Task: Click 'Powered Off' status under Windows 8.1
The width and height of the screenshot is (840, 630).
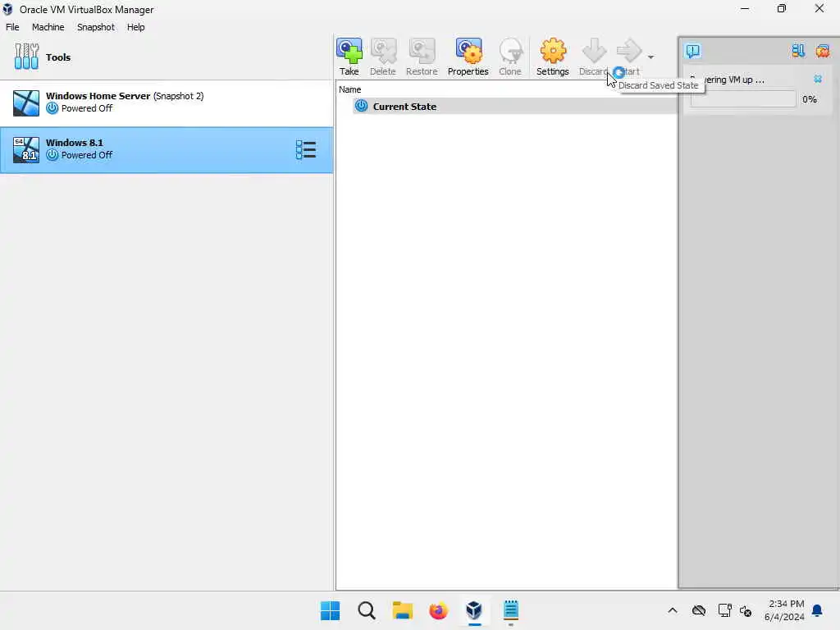Action: [x=87, y=155]
